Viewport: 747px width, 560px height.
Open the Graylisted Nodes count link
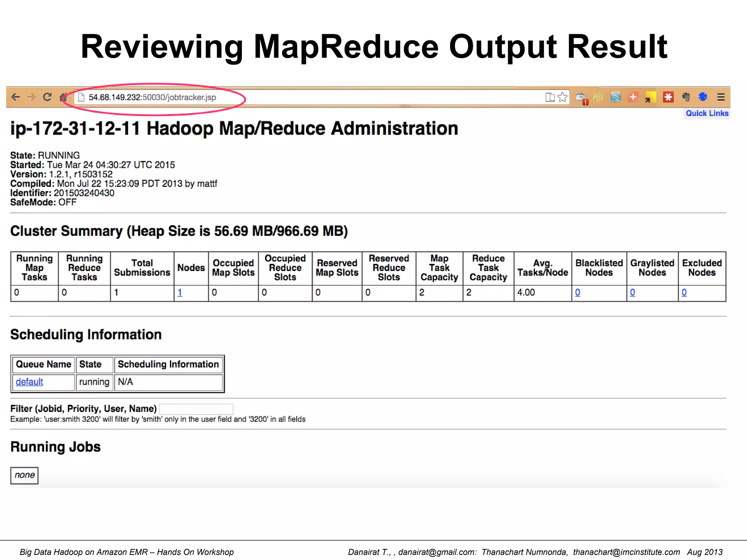tap(632, 292)
